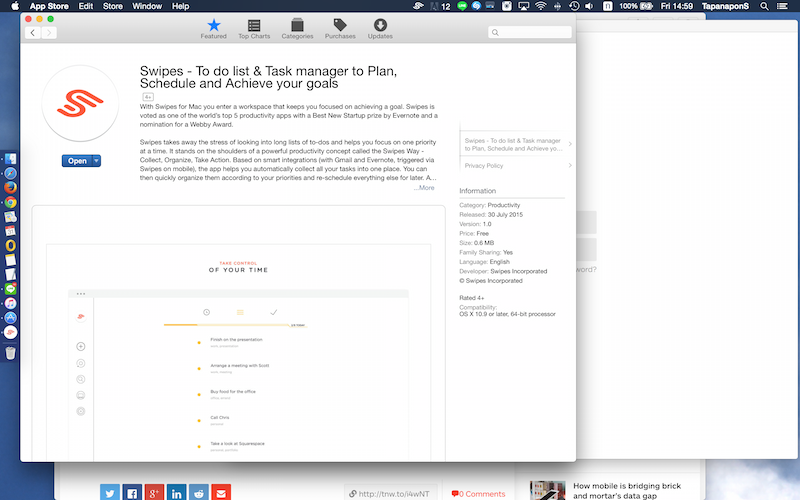Click the LINE menu bar icon
This screenshot has height=500, width=800.
(x=462, y=6)
